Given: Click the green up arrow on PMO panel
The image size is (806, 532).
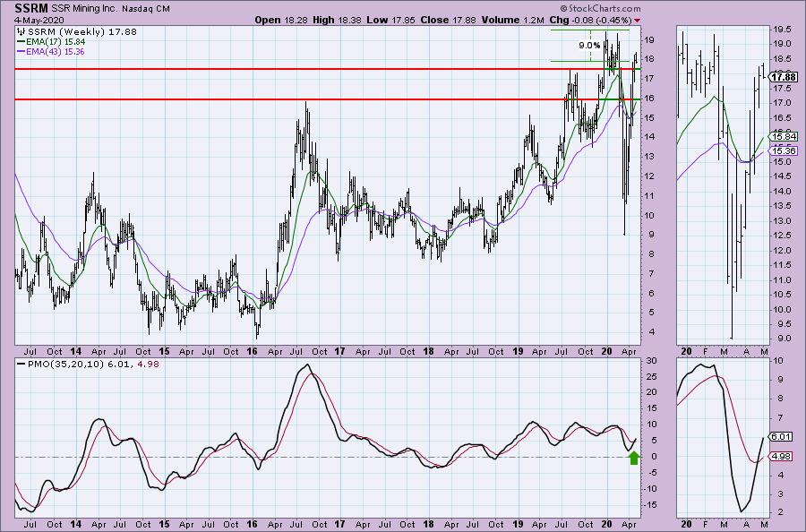Looking at the screenshot, I should 634,458.
